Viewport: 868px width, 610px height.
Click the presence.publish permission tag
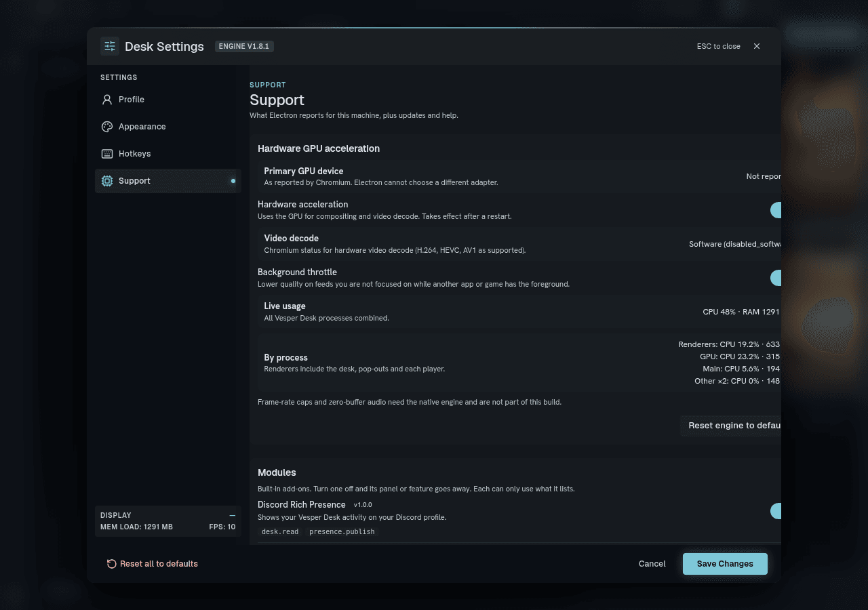(x=342, y=531)
